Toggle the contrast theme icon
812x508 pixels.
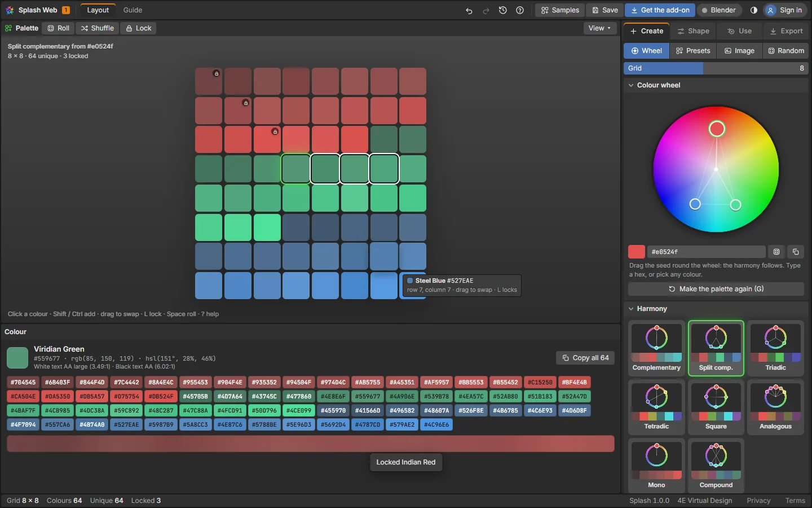pos(754,10)
